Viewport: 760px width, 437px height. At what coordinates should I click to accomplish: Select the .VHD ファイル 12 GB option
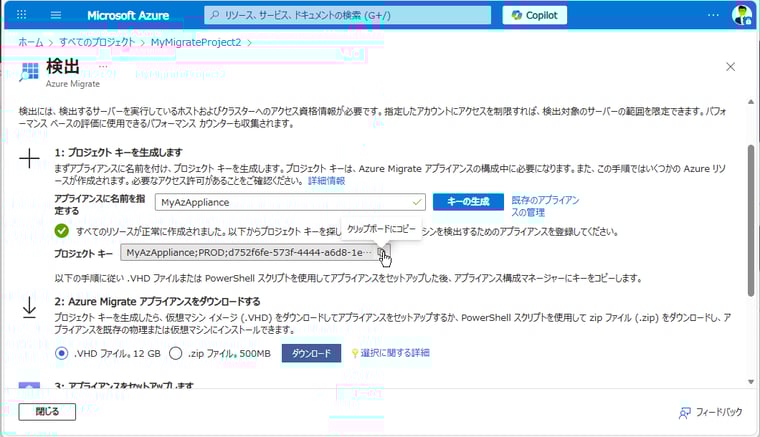click(62, 353)
